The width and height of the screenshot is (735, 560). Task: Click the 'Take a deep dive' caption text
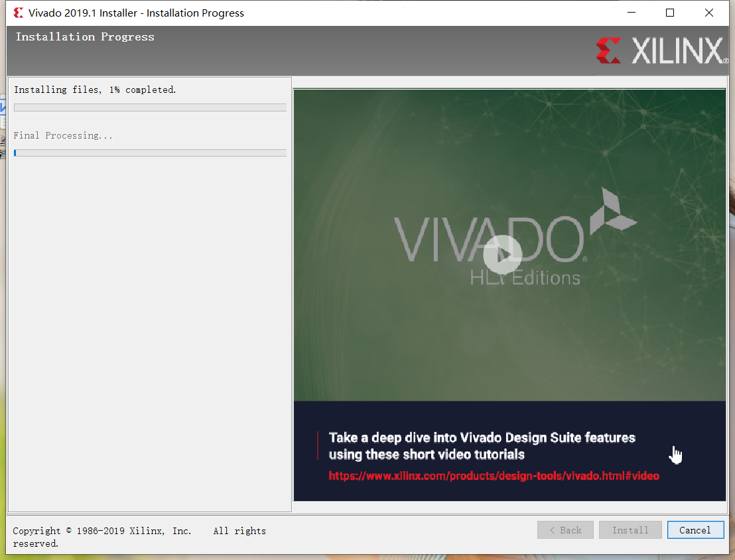[x=482, y=446]
